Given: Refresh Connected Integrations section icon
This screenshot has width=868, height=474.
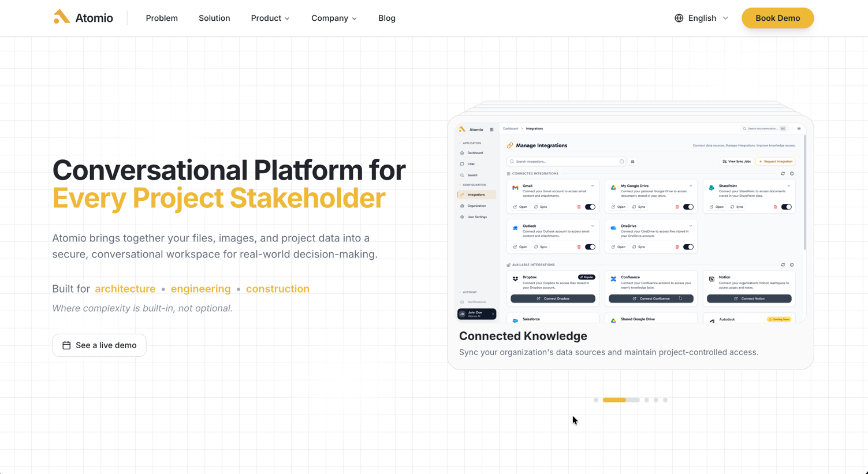Looking at the screenshot, I should coord(783,173).
